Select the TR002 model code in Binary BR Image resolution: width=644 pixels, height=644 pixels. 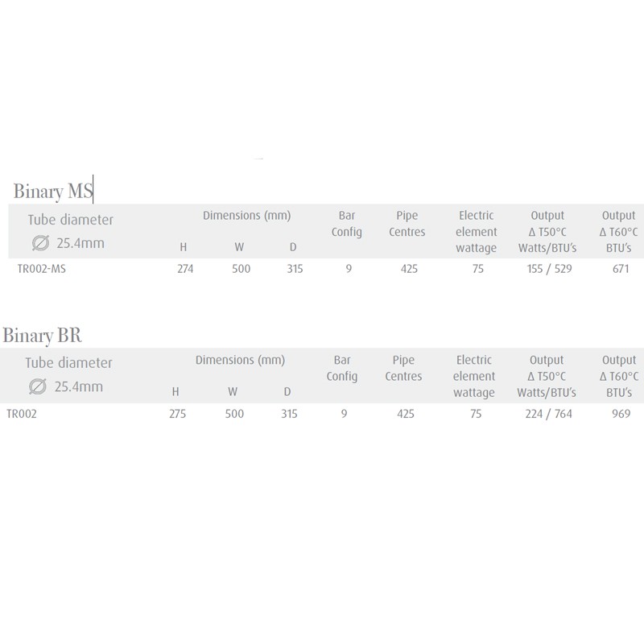tap(22, 414)
